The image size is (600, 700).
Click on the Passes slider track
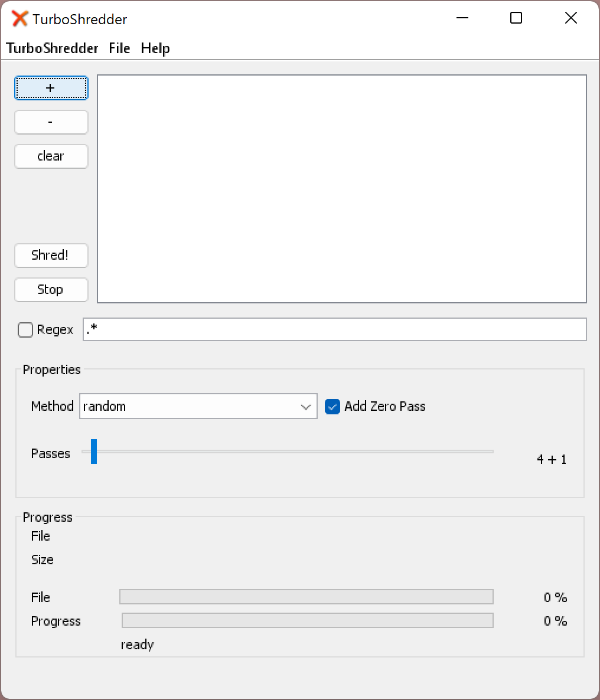click(295, 452)
